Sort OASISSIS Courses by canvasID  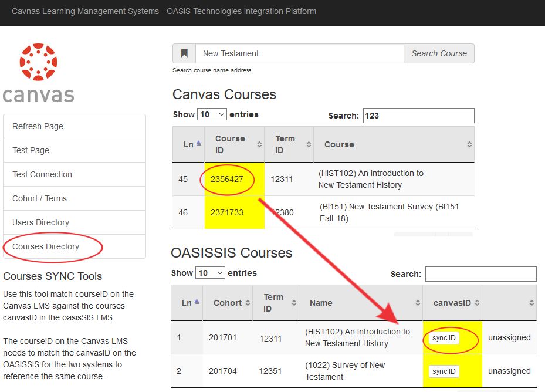pos(452,303)
